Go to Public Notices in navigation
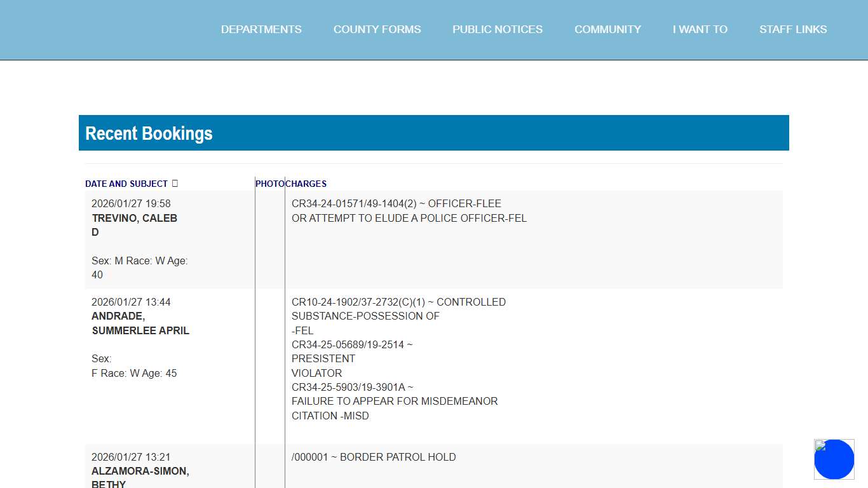 click(498, 29)
